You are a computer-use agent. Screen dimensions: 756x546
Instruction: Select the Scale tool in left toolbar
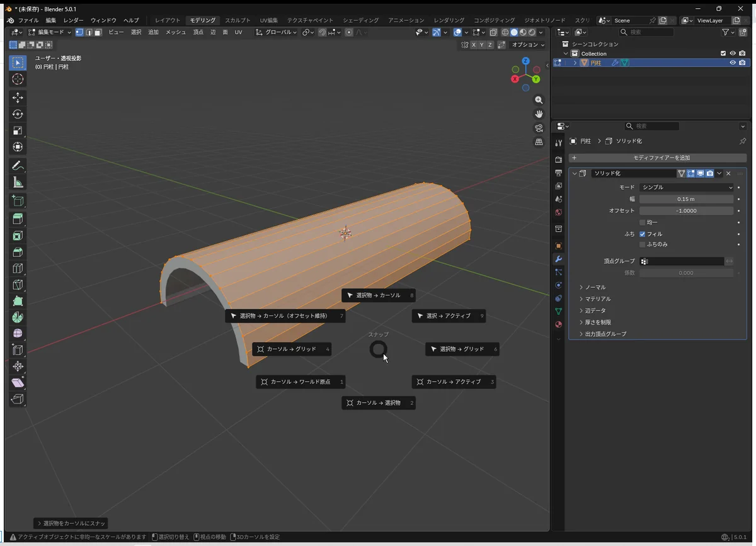pos(18,131)
